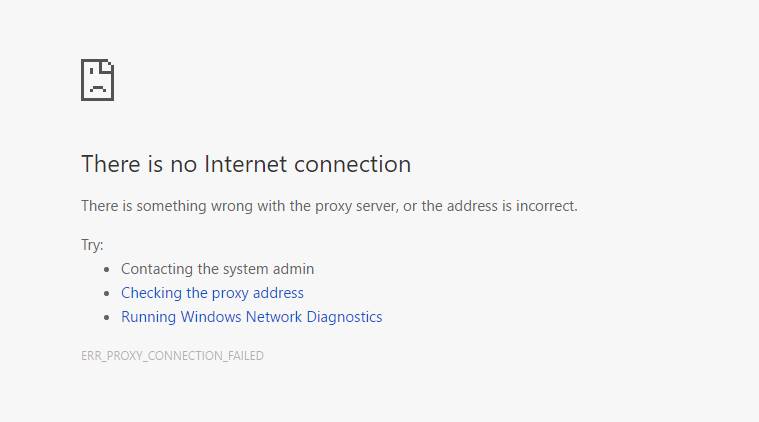
Task: Click bullet before "Running Windows Network Diagnostics"
Action: click(107, 318)
